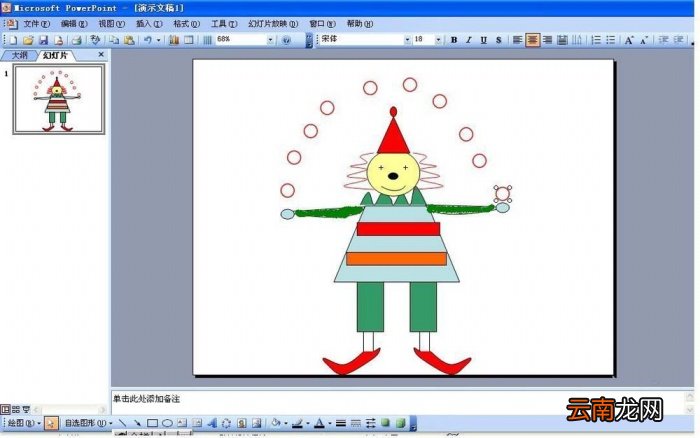Open the 编辑 Edit menu
The image size is (700, 438).
tap(74, 24)
